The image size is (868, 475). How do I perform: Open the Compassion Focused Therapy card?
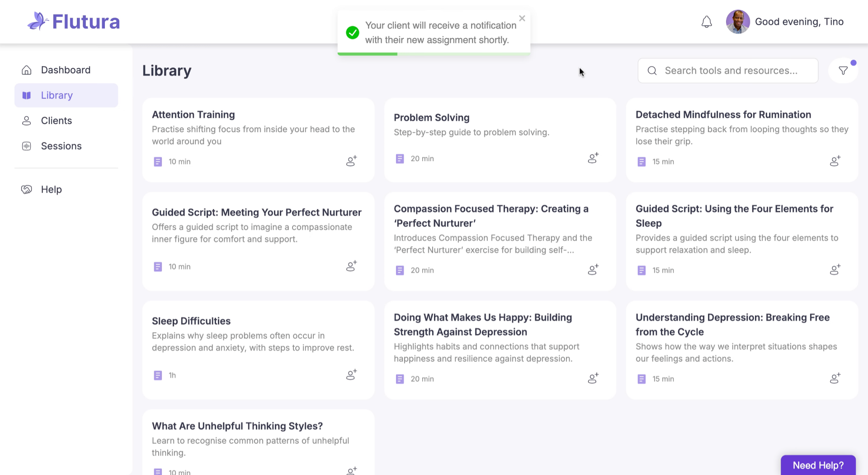pyautogui.click(x=491, y=216)
